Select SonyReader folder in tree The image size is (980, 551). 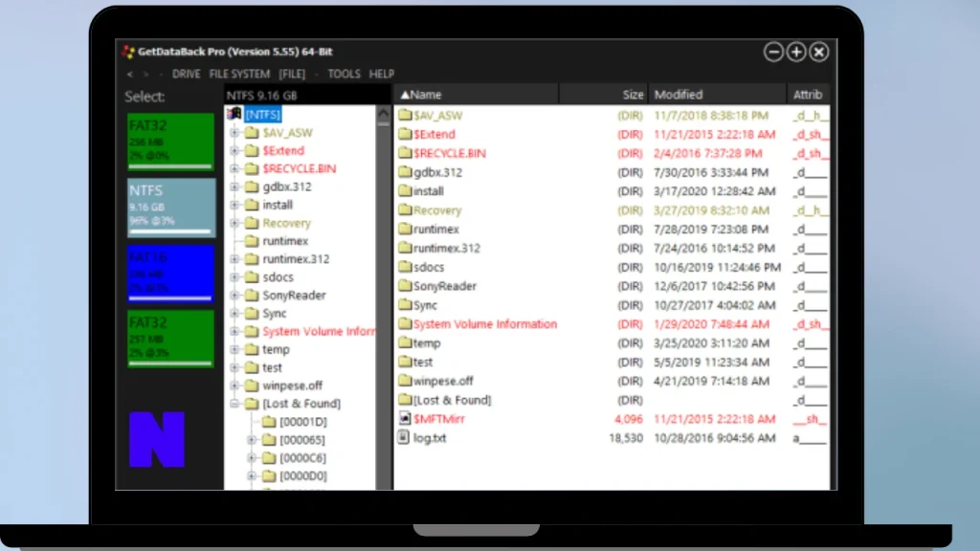click(x=294, y=295)
